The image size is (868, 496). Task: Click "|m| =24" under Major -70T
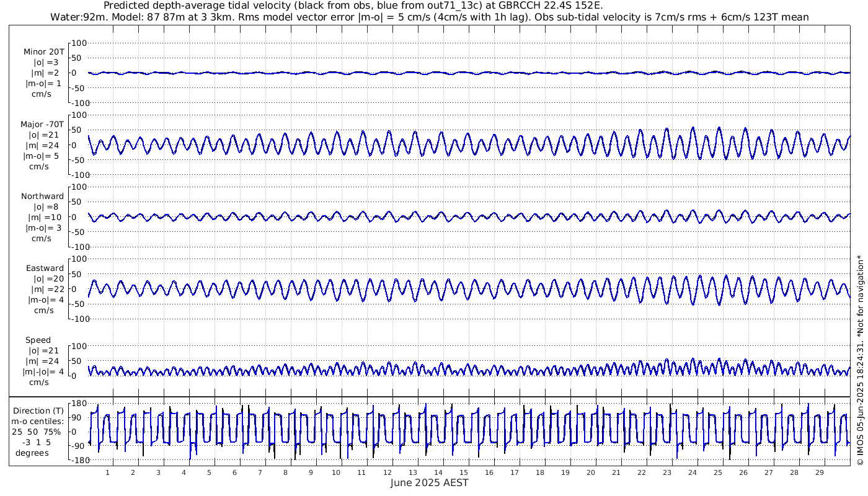pos(43,145)
